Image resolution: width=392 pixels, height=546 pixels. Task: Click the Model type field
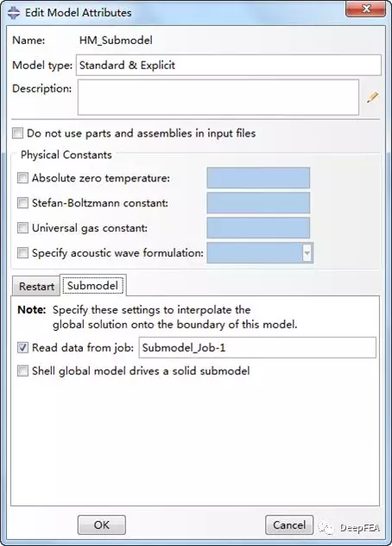point(228,65)
